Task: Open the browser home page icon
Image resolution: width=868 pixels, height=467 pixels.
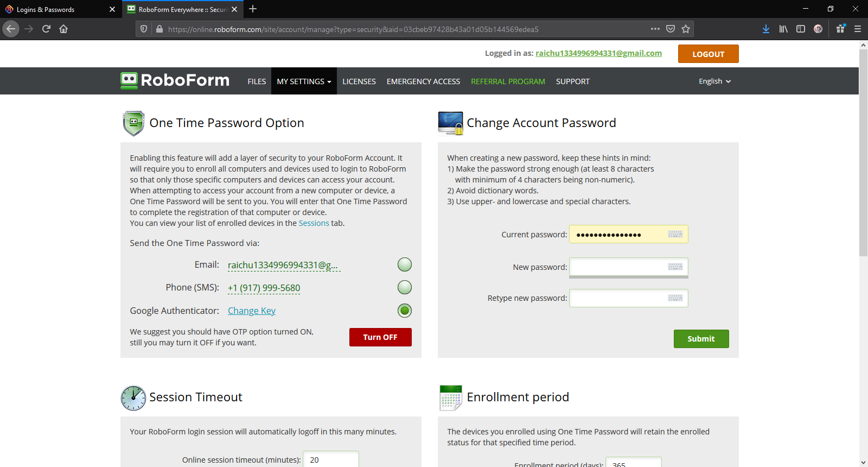Action: point(63,29)
